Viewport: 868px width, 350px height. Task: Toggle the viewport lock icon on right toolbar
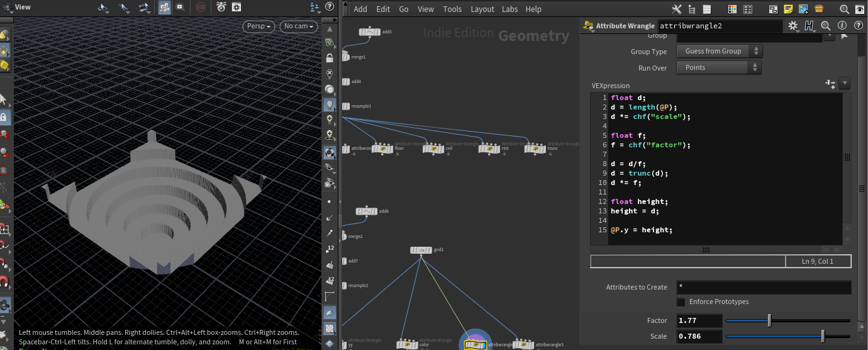(x=330, y=58)
